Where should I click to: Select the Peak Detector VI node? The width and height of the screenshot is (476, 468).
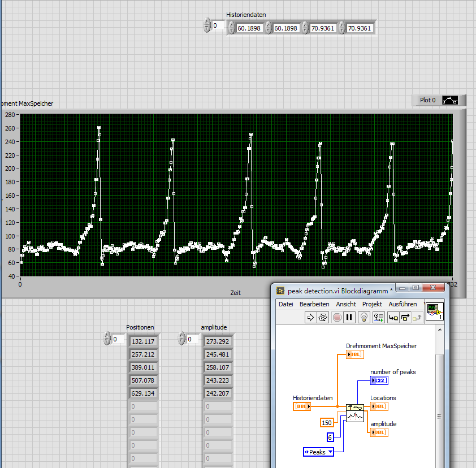point(354,414)
